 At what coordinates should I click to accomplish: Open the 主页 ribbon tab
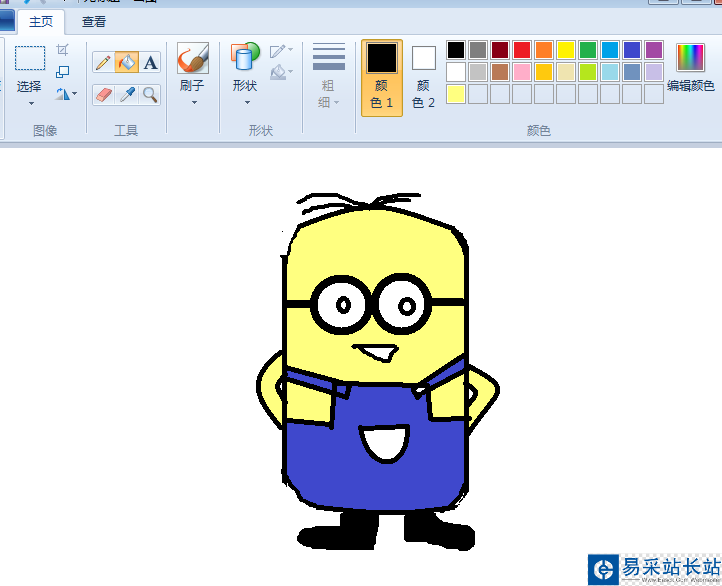tap(41, 21)
